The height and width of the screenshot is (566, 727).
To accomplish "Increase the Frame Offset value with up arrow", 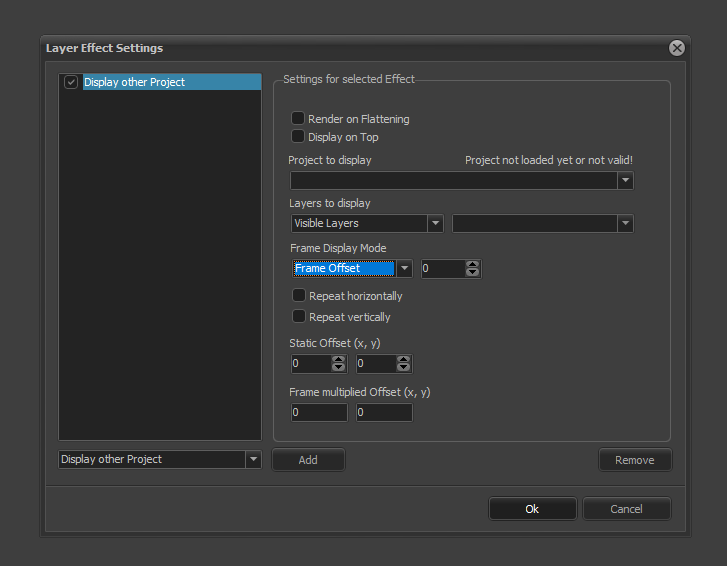I will coord(473,264).
